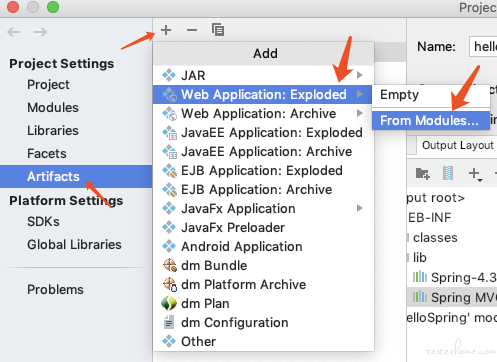The image size is (497, 362).
Task: Click the Spring MVC library icon
Action: pyautogui.click(x=419, y=297)
